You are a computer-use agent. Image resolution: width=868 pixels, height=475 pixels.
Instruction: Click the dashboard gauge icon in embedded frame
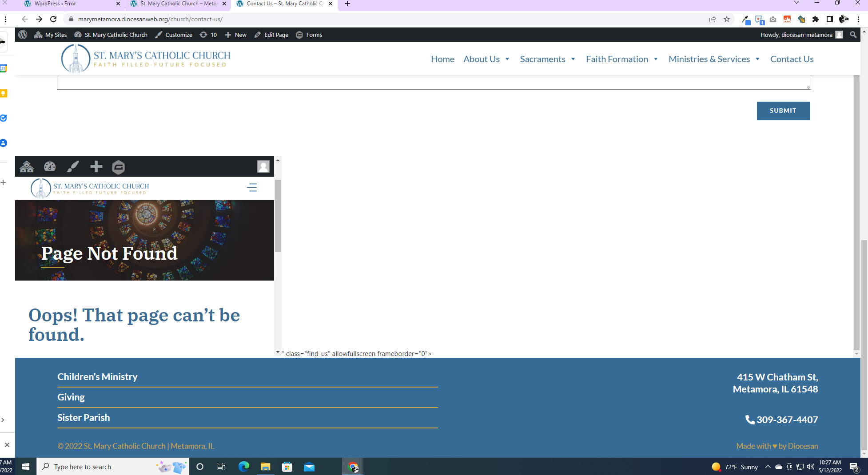(50, 166)
